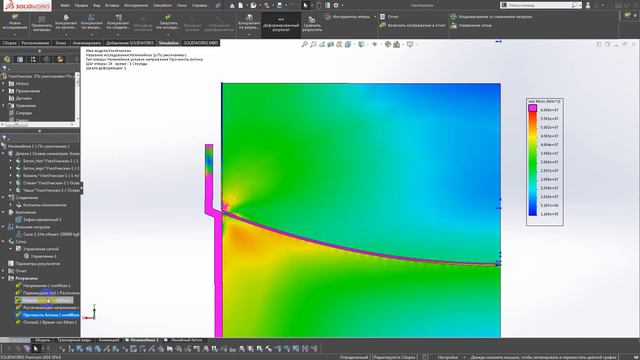The width and height of the screenshot is (640, 360).
Task: Open the View (Вид) menu
Action: [x=96, y=6]
